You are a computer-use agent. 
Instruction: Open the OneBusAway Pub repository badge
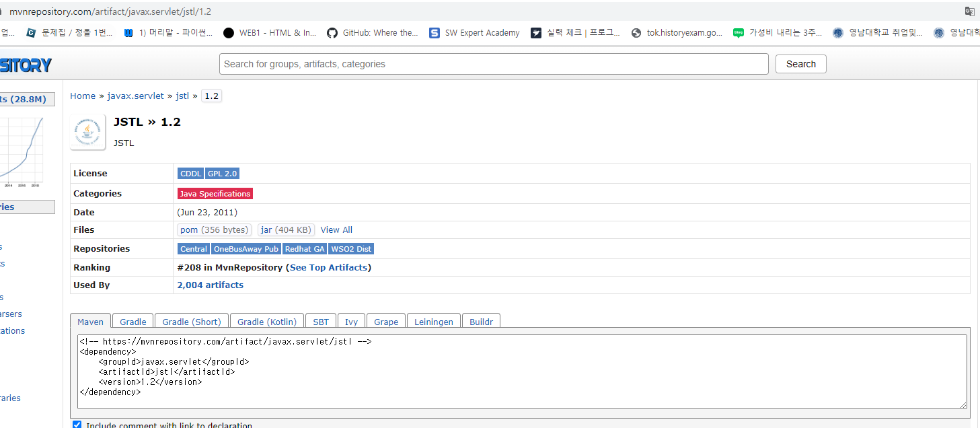point(246,249)
